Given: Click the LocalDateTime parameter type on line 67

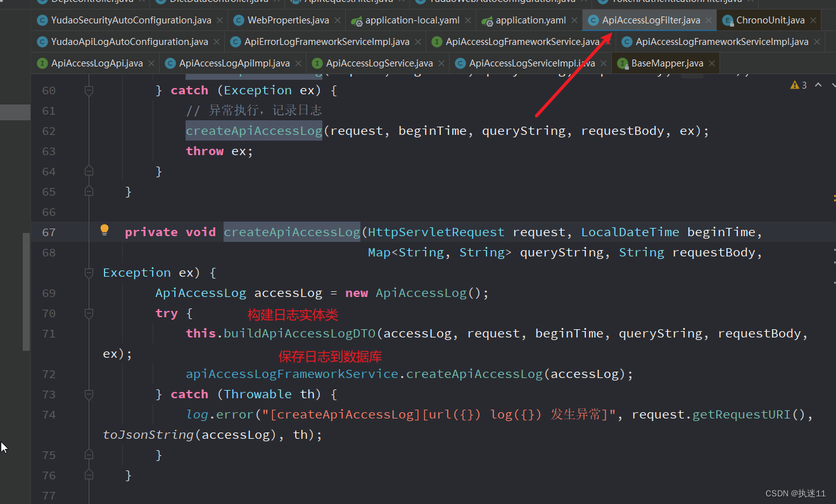Looking at the screenshot, I should (x=630, y=232).
